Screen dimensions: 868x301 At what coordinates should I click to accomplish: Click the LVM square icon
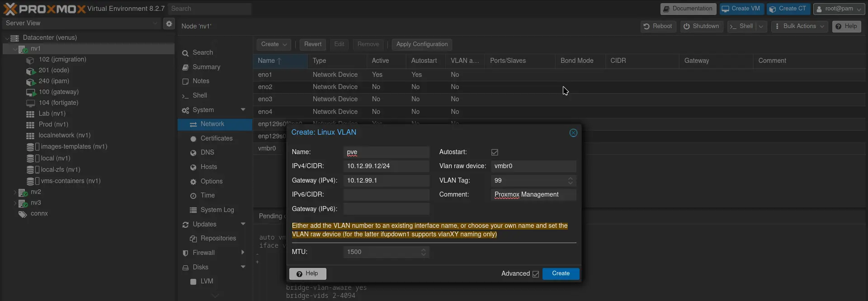[x=193, y=282]
